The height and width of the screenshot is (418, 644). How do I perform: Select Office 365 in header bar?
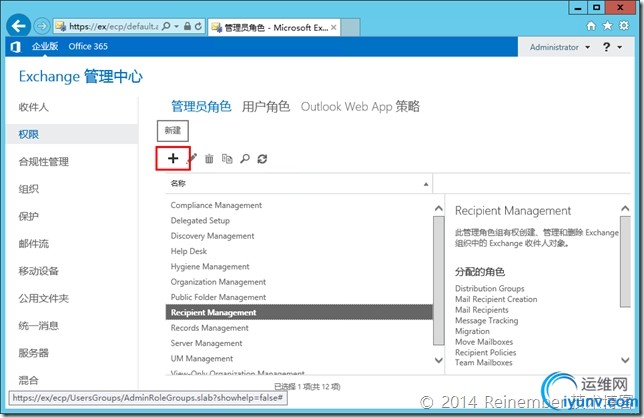coord(88,46)
